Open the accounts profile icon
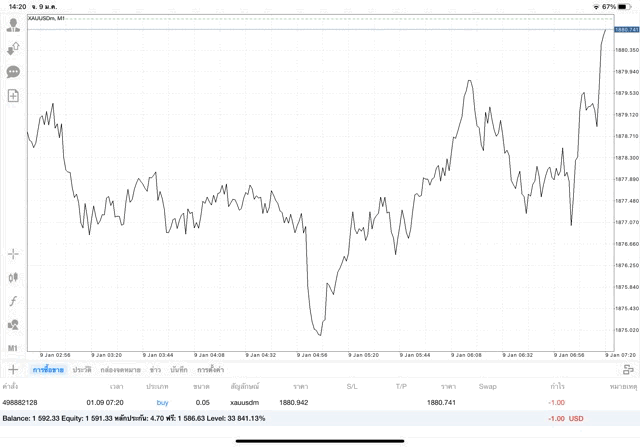 coord(13,25)
